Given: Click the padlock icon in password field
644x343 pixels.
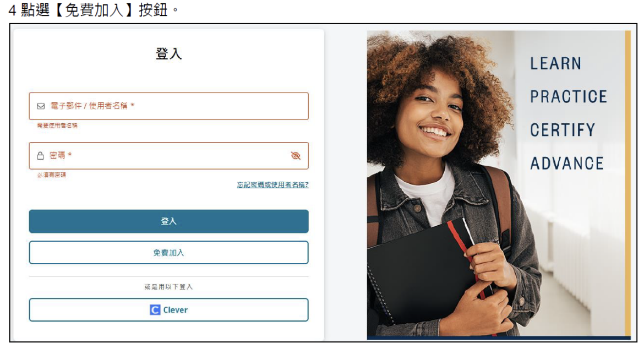Looking at the screenshot, I should click(x=40, y=156).
